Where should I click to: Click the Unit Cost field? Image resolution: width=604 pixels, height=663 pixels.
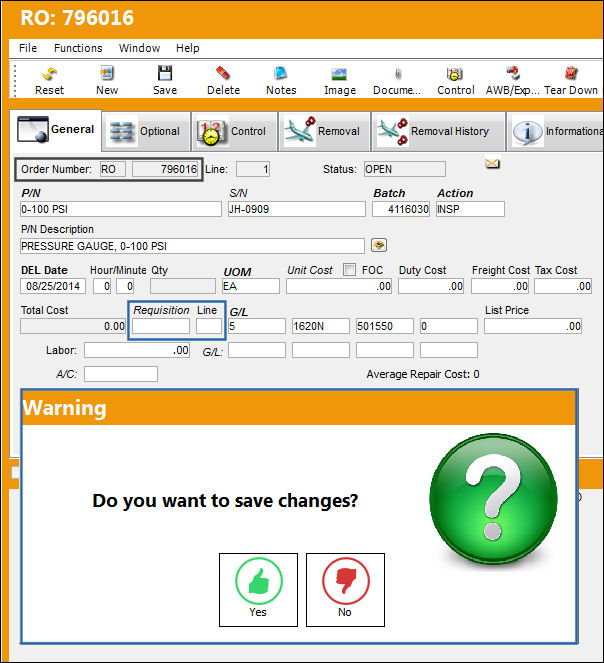339,286
